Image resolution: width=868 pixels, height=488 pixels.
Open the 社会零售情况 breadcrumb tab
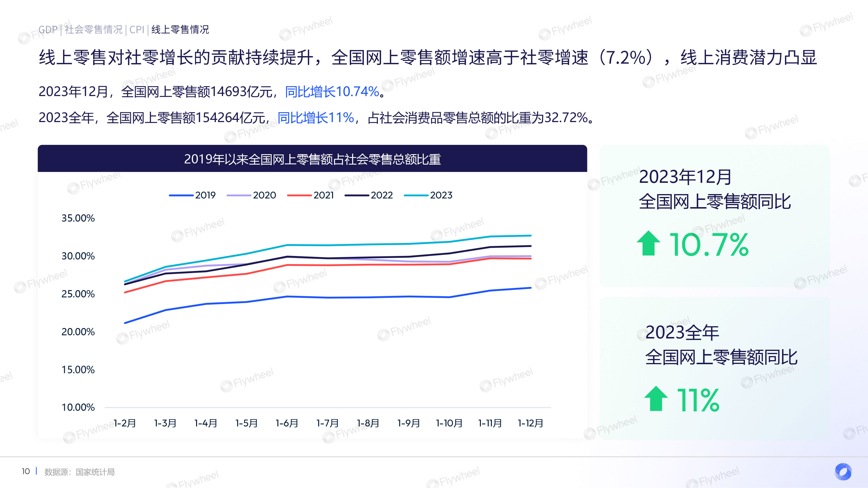tap(94, 30)
